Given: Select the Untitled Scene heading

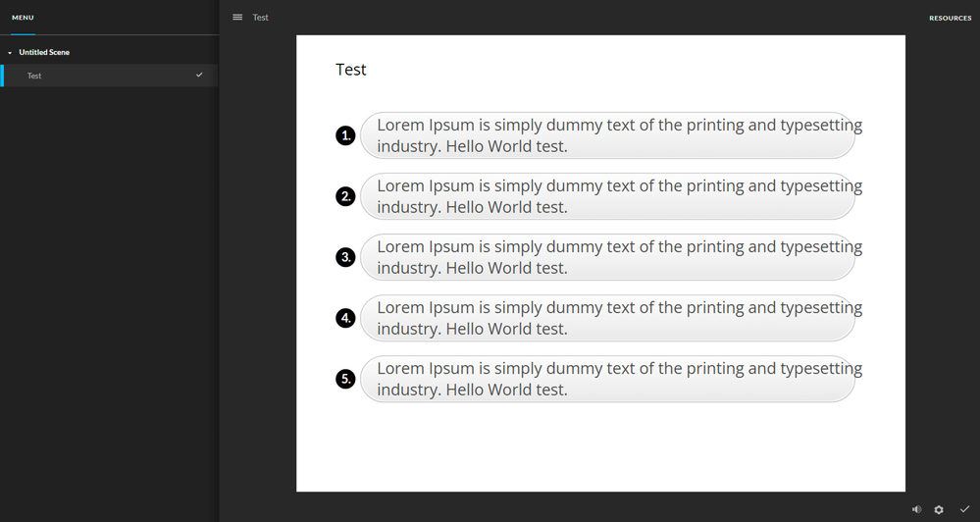Looking at the screenshot, I should [44, 52].
